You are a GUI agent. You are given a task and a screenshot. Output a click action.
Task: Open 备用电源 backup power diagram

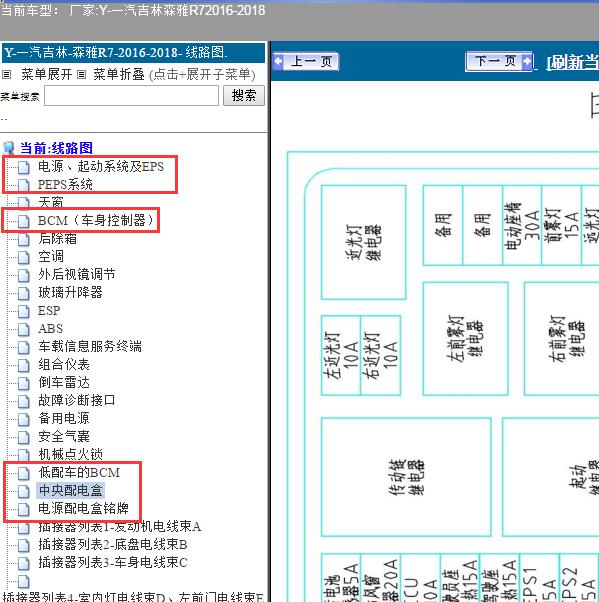[x=64, y=418]
